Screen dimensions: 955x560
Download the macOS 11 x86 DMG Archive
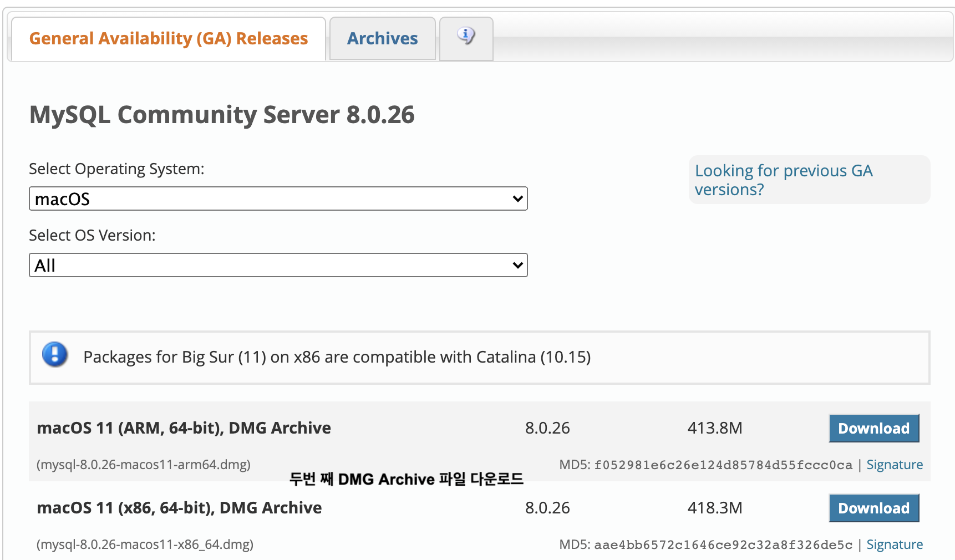[873, 508]
